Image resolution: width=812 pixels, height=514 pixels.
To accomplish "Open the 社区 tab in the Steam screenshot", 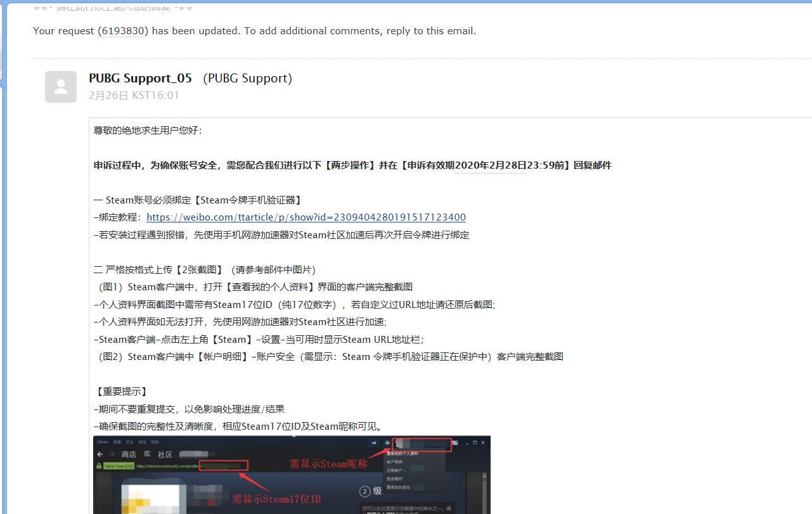I will point(166,454).
